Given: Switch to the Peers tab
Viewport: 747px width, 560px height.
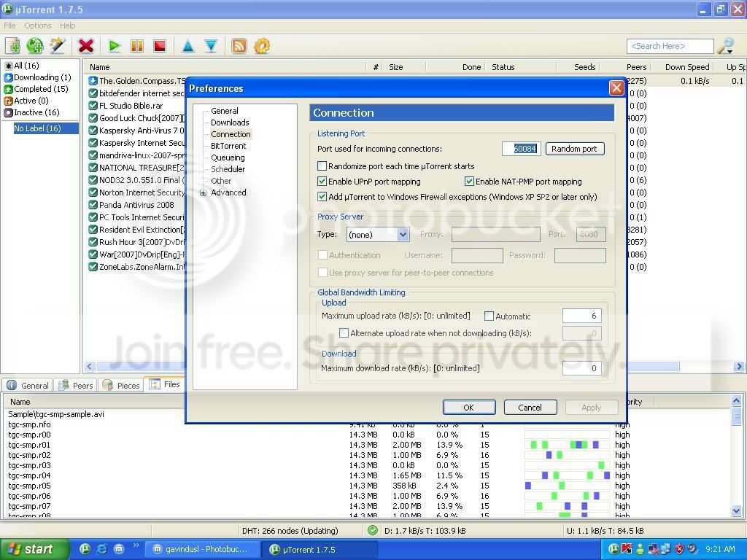Looking at the screenshot, I should [75, 385].
